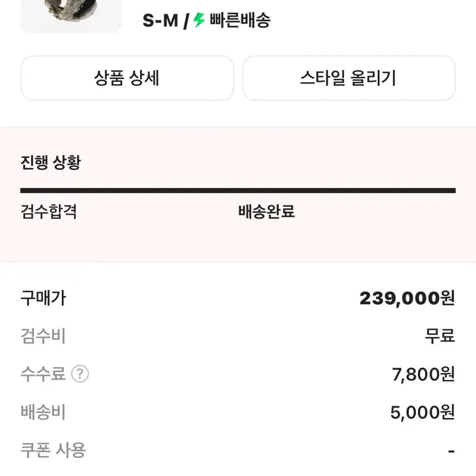The height and width of the screenshot is (476, 476).
Task: Click the 진행 상황 section heading
Action: [51, 163]
